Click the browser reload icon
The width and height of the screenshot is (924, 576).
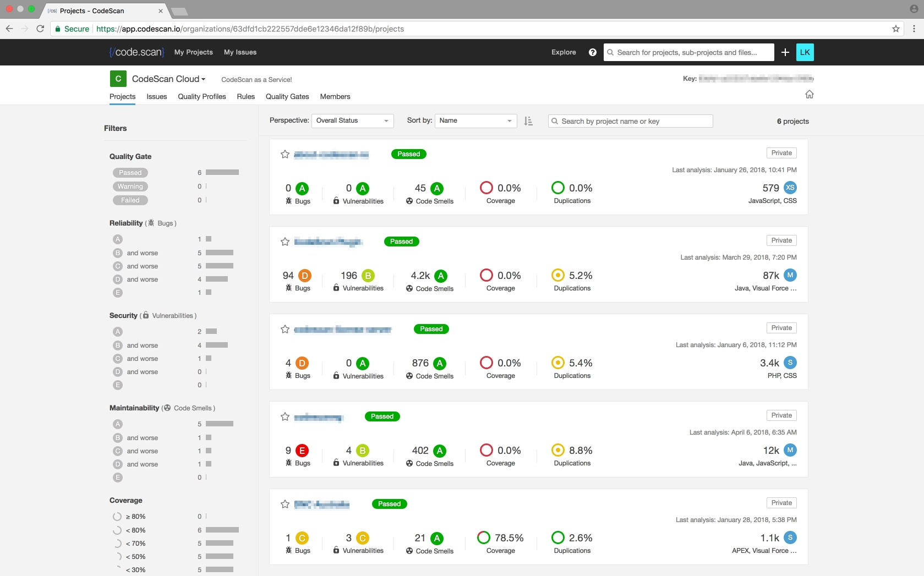coord(40,29)
